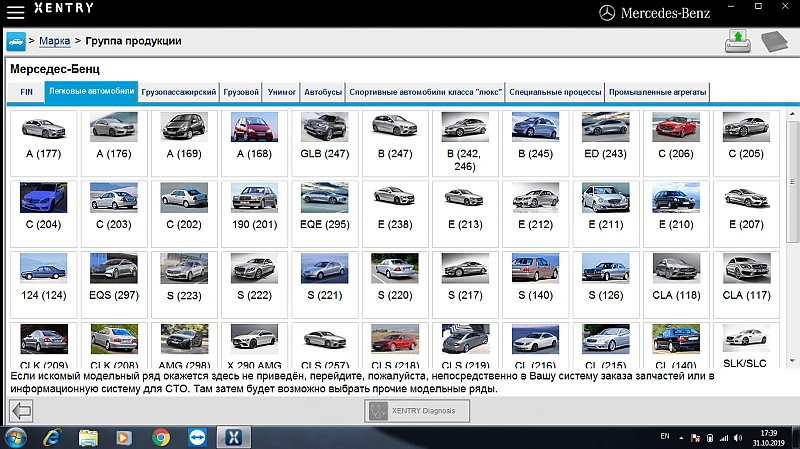The image size is (800, 449).
Task: Switch to the Грузовой tab
Action: (241, 92)
